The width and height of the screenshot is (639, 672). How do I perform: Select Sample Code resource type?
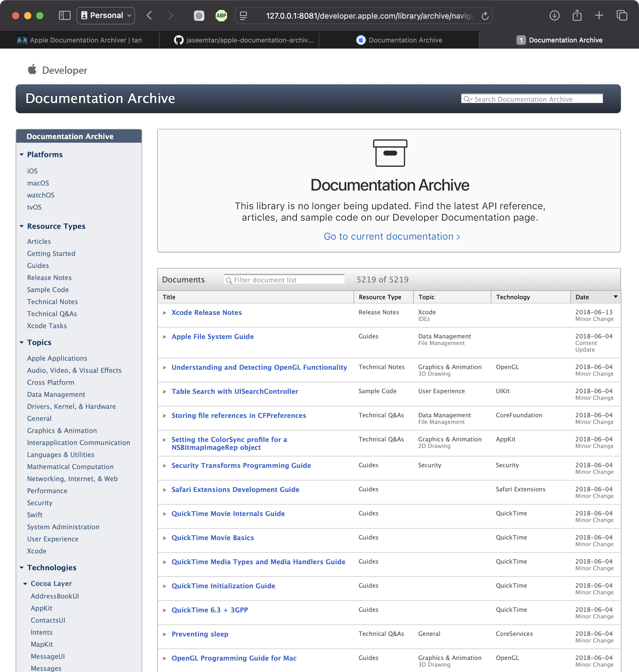(x=48, y=290)
